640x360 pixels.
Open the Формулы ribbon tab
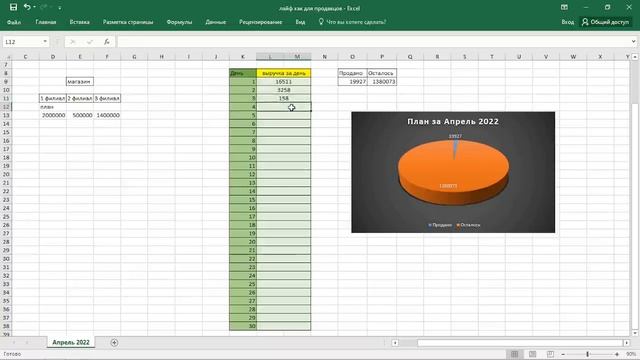179,22
